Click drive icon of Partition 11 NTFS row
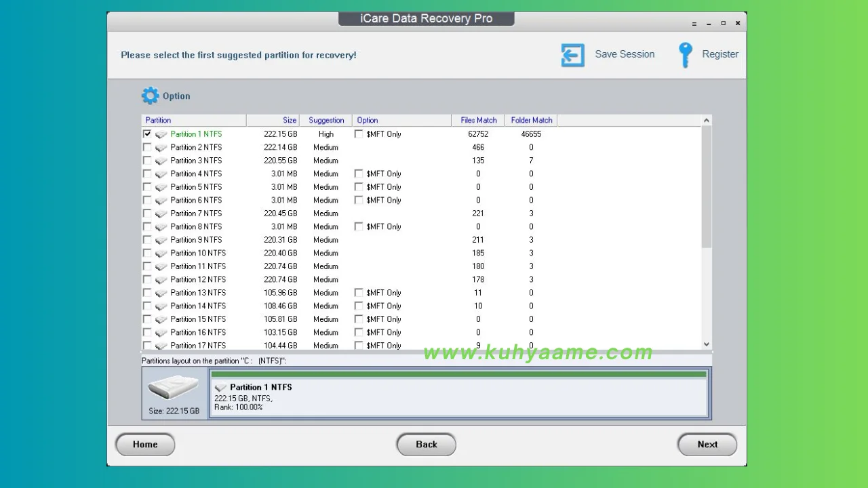Image resolution: width=868 pixels, height=488 pixels. [x=161, y=266]
